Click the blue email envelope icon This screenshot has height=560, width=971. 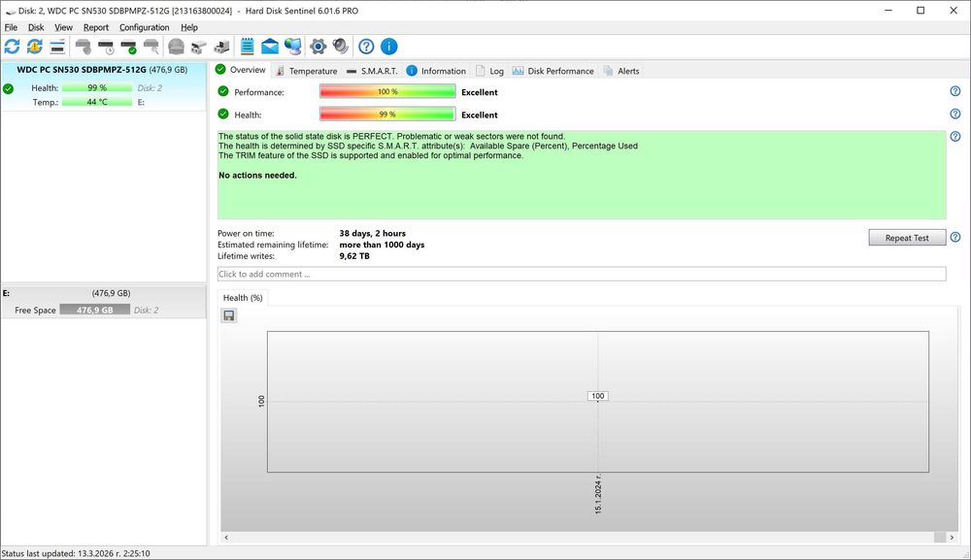coord(270,47)
